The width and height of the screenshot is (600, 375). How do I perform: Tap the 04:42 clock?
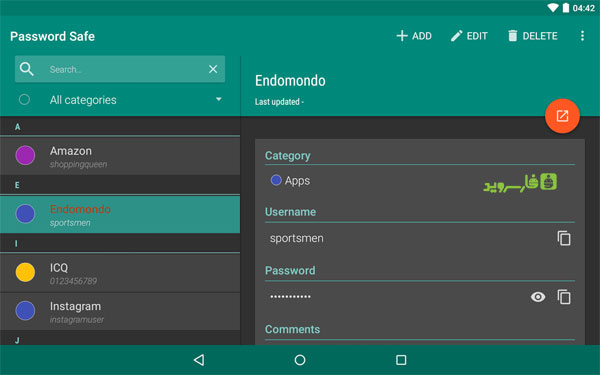click(x=584, y=8)
